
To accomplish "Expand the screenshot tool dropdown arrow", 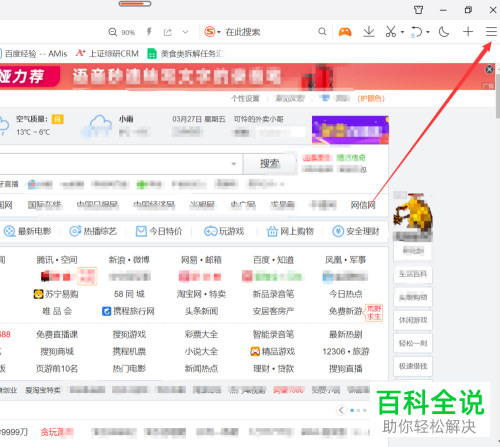I will point(402,32).
